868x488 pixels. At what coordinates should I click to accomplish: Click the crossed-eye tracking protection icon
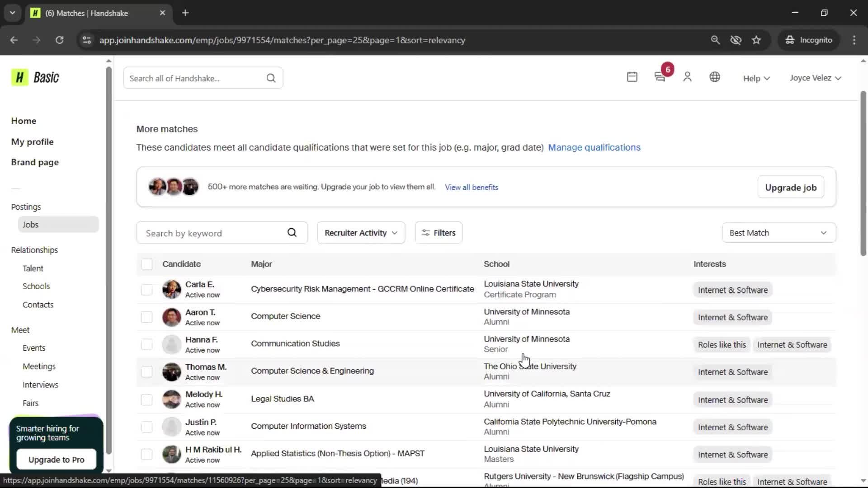pyautogui.click(x=736, y=40)
